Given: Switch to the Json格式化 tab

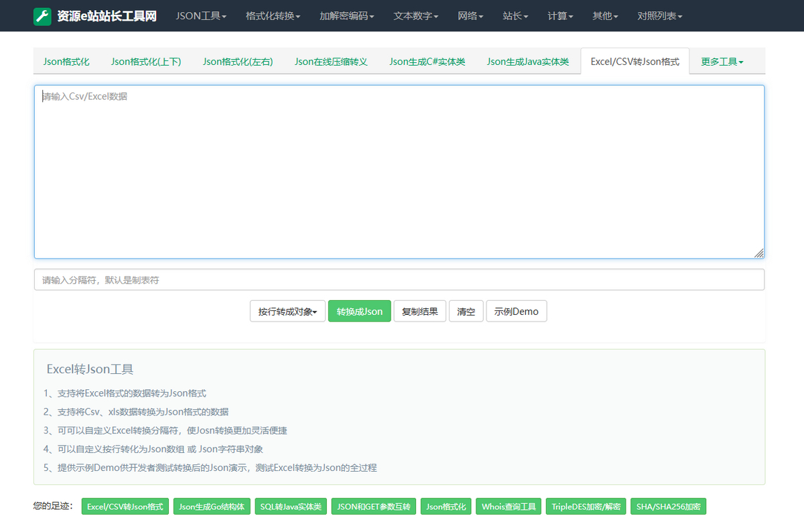Looking at the screenshot, I should coord(66,62).
